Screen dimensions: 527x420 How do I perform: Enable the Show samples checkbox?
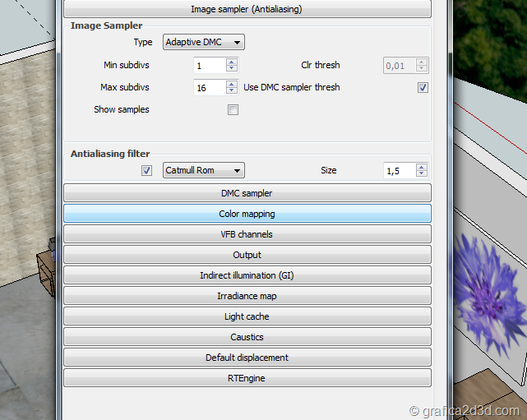click(233, 109)
